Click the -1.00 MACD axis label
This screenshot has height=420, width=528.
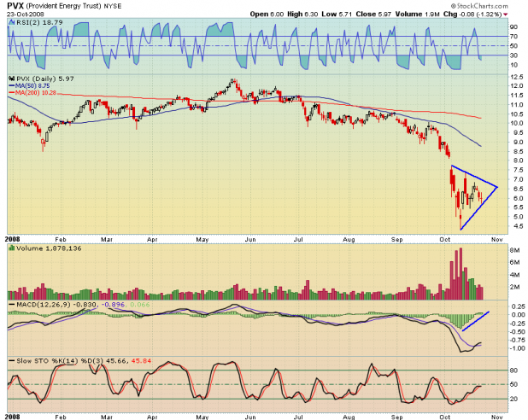point(517,348)
